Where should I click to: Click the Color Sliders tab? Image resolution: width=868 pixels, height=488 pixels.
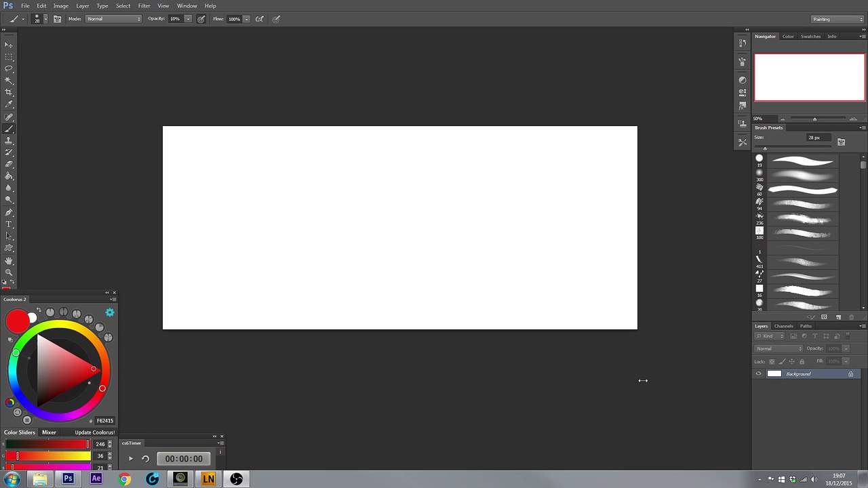click(19, 432)
